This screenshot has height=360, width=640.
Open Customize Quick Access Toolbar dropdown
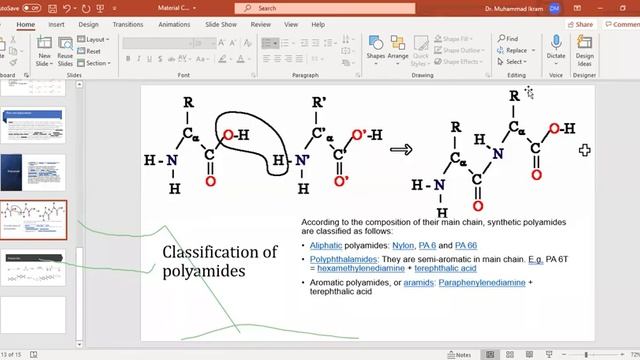coord(114,8)
